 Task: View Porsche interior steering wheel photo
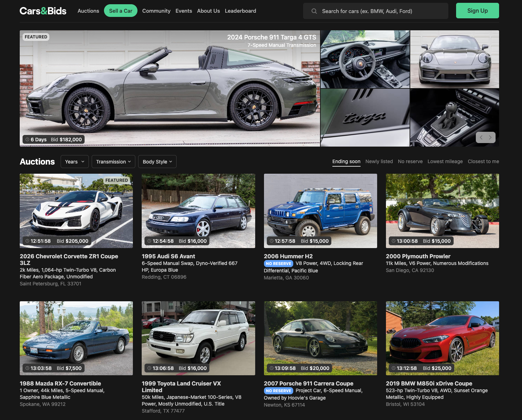[365, 59]
